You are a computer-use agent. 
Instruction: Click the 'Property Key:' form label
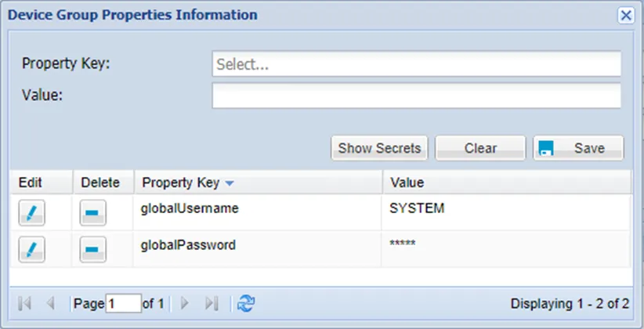tap(66, 63)
